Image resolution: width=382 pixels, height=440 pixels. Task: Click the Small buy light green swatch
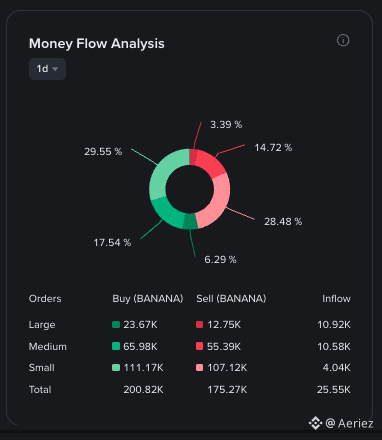(x=116, y=367)
